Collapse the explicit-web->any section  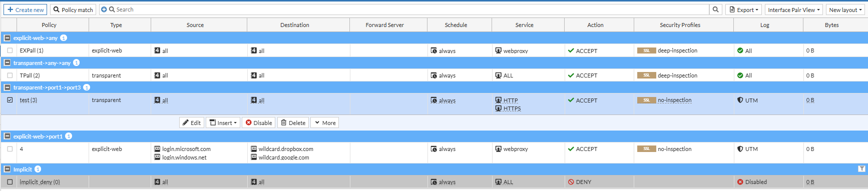[7, 38]
